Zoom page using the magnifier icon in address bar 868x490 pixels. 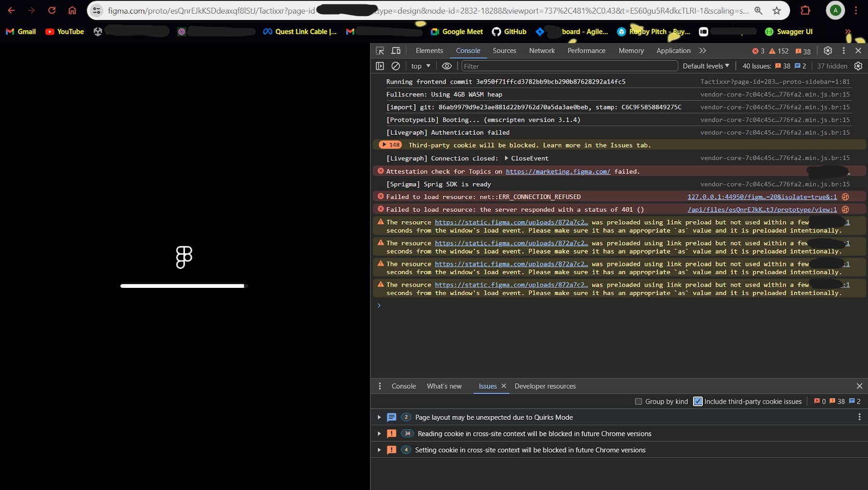[758, 10]
